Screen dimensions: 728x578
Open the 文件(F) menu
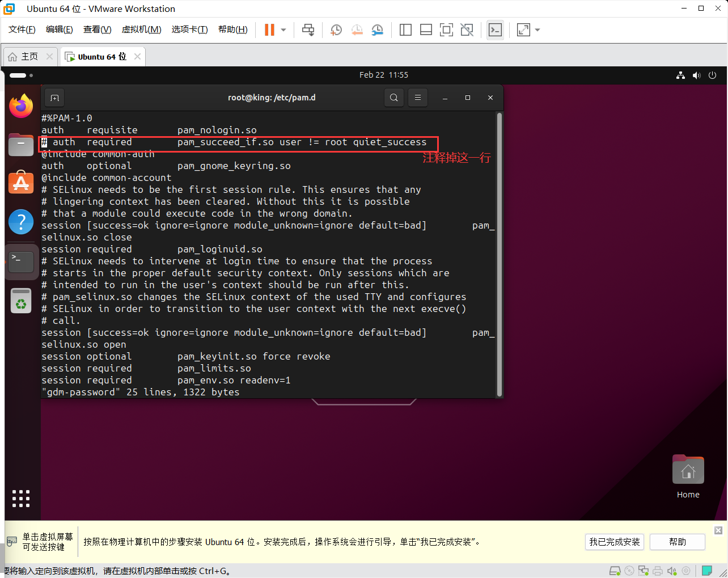coord(22,29)
